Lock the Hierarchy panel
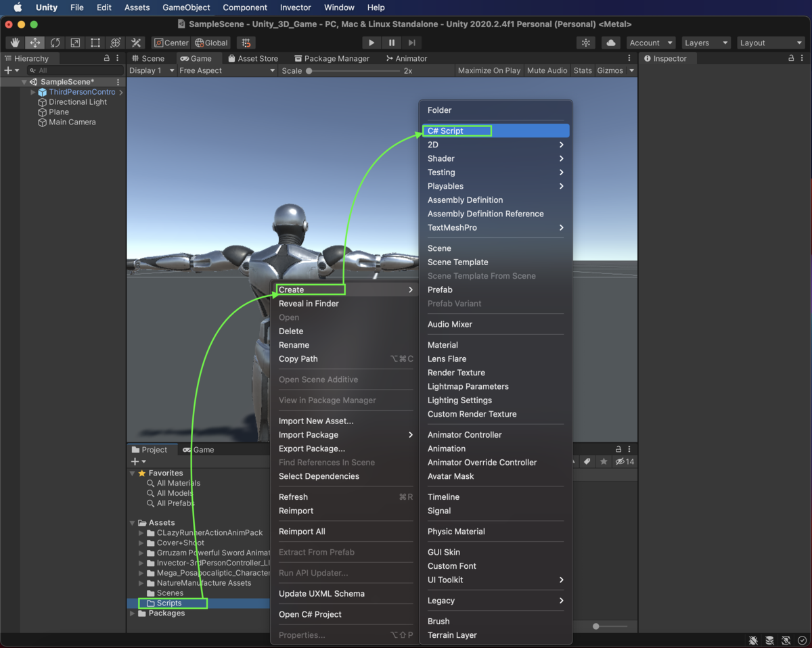812x648 pixels. [x=107, y=59]
